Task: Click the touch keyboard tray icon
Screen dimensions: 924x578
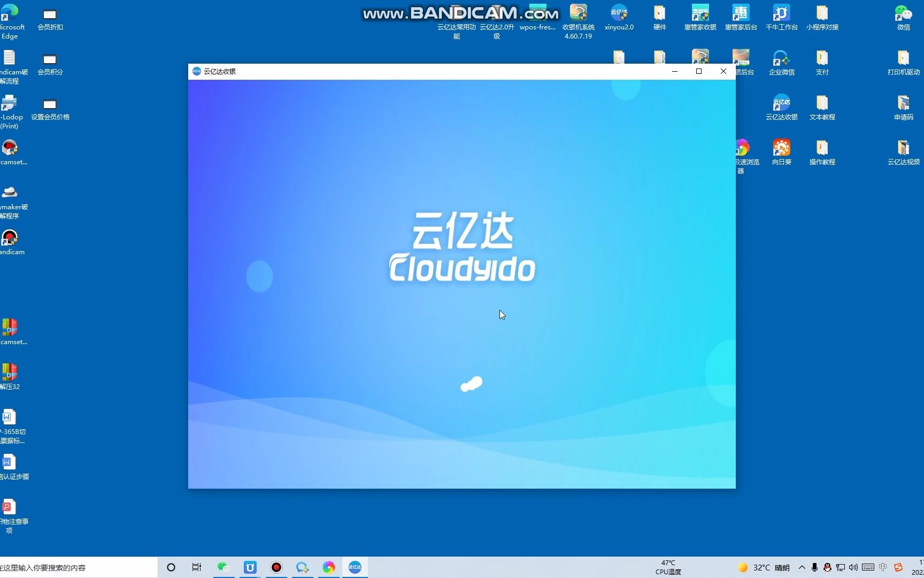Action: (x=868, y=567)
